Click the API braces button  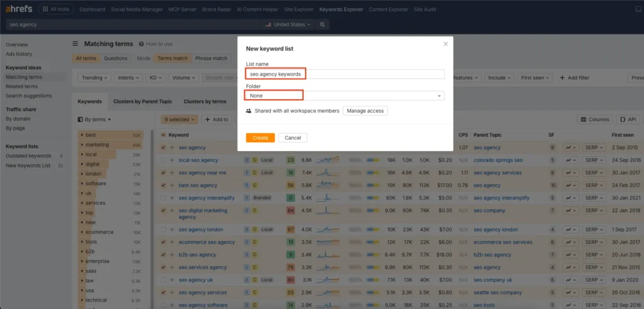click(628, 120)
